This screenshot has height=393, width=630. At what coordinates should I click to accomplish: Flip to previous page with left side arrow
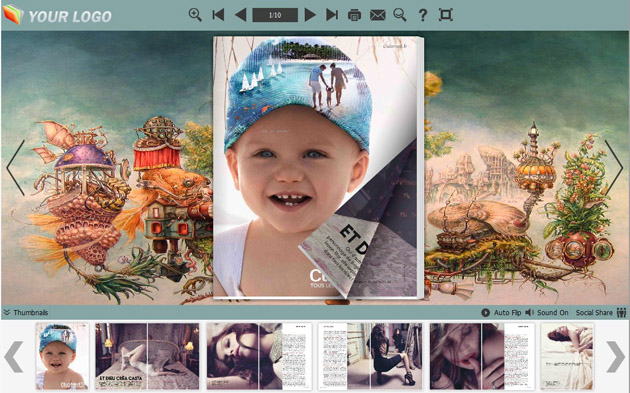pyautogui.click(x=16, y=168)
